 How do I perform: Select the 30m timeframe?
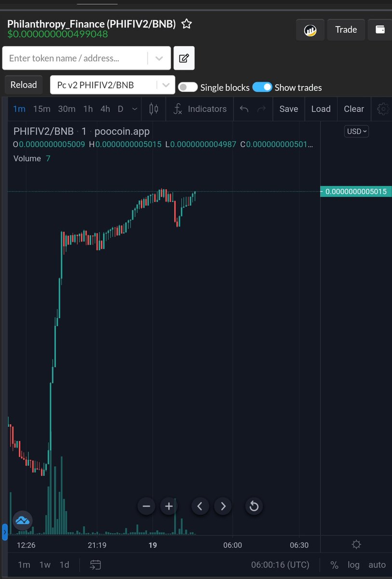tap(67, 109)
